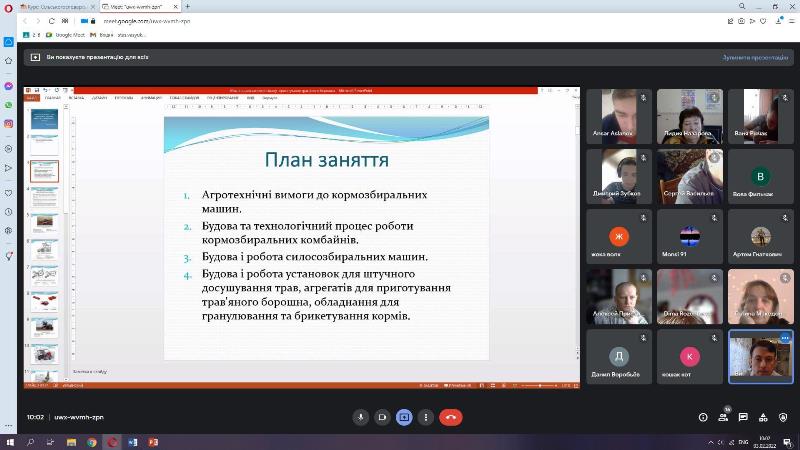Open the meeting details info icon

click(702, 417)
